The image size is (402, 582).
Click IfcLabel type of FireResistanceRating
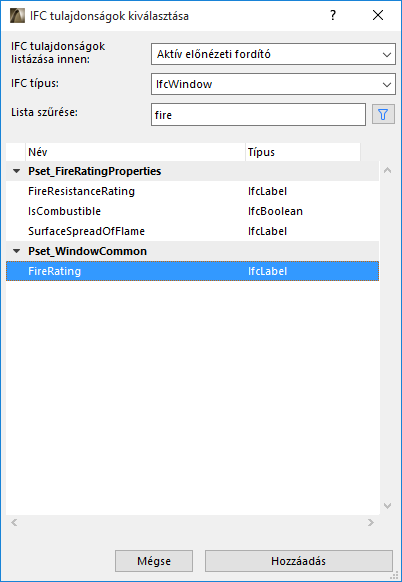click(x=267, y=191)
